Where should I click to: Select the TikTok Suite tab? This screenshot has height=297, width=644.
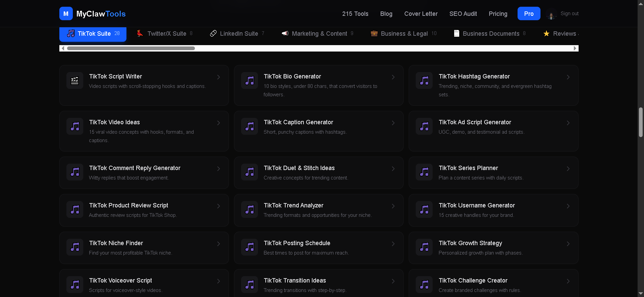point(93,34)
